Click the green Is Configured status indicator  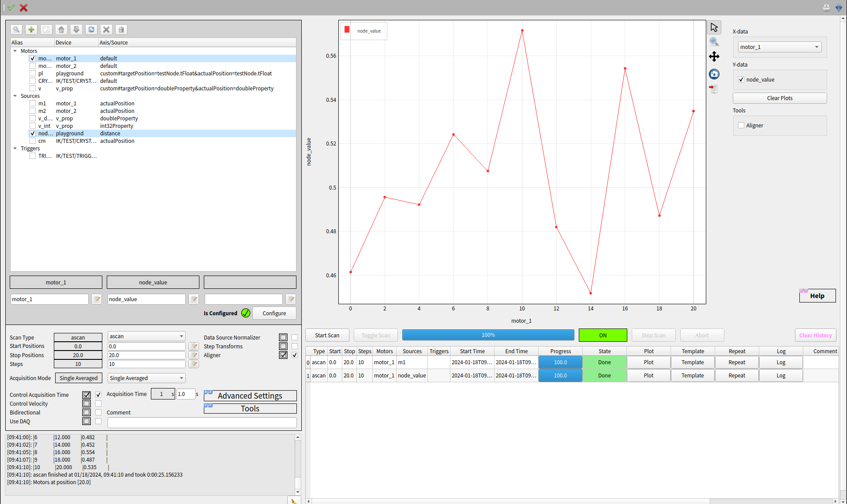[246, 313]
